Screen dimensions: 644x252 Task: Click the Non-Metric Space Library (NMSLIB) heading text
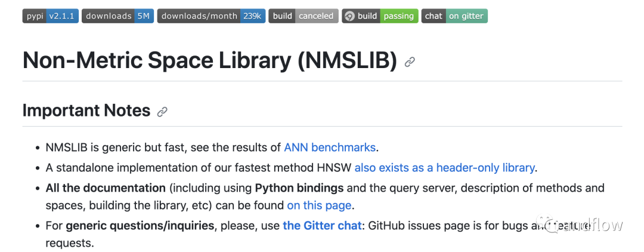pos(209,60)
